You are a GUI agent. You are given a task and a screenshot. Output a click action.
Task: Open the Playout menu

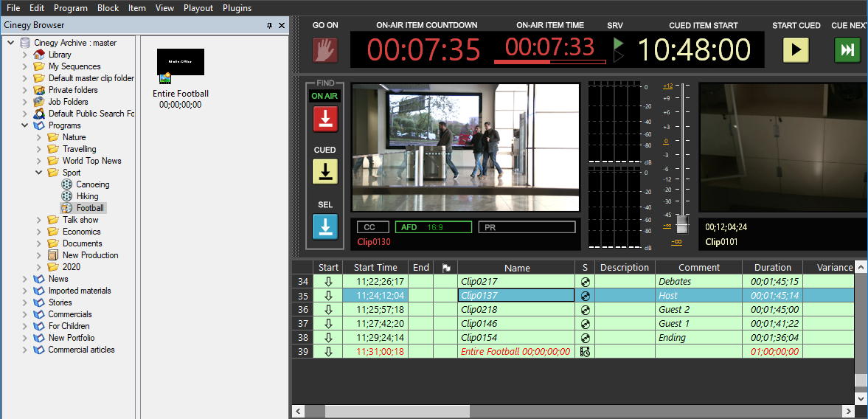tap(198, 8)
